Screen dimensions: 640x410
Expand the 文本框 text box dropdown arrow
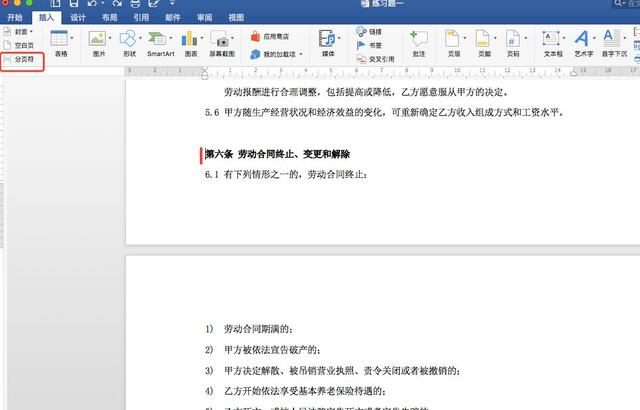coord(564,38)
